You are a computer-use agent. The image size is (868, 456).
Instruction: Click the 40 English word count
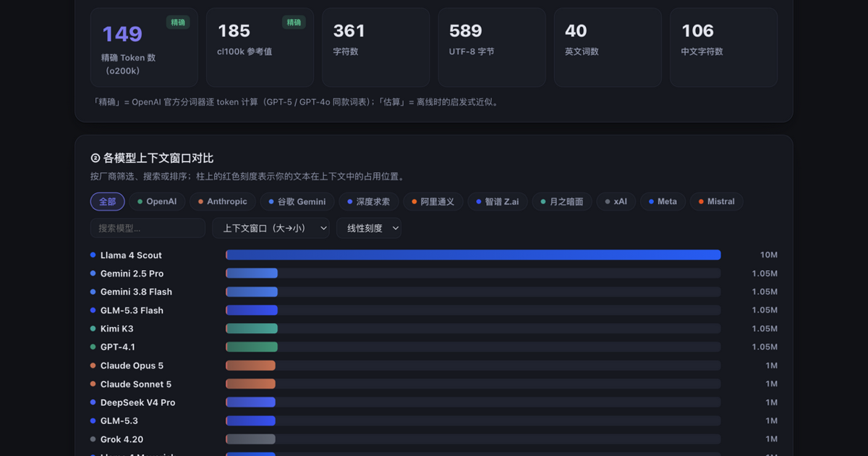pos(576,31)
